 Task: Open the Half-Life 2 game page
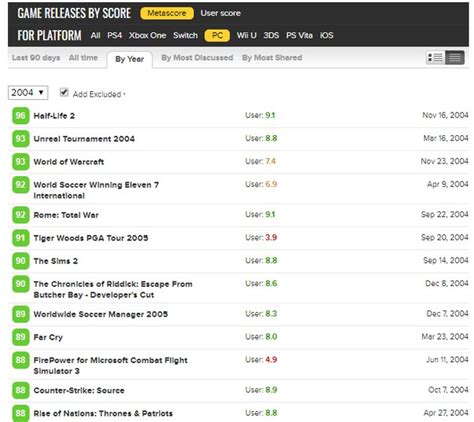[54, 116]
